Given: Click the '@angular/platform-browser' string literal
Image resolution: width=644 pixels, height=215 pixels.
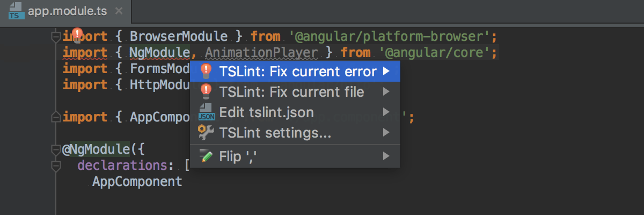Looking at the screenshot, I should (x=390, y=37).
